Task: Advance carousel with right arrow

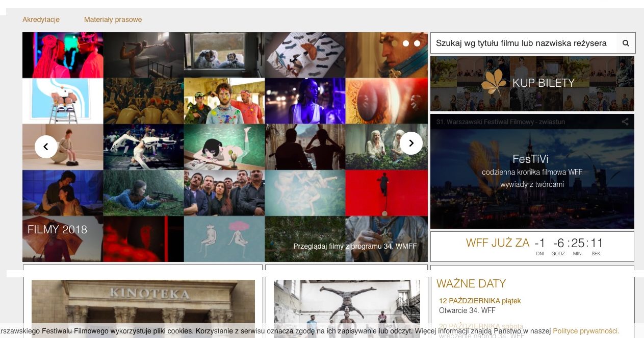Action: point(411,143)
